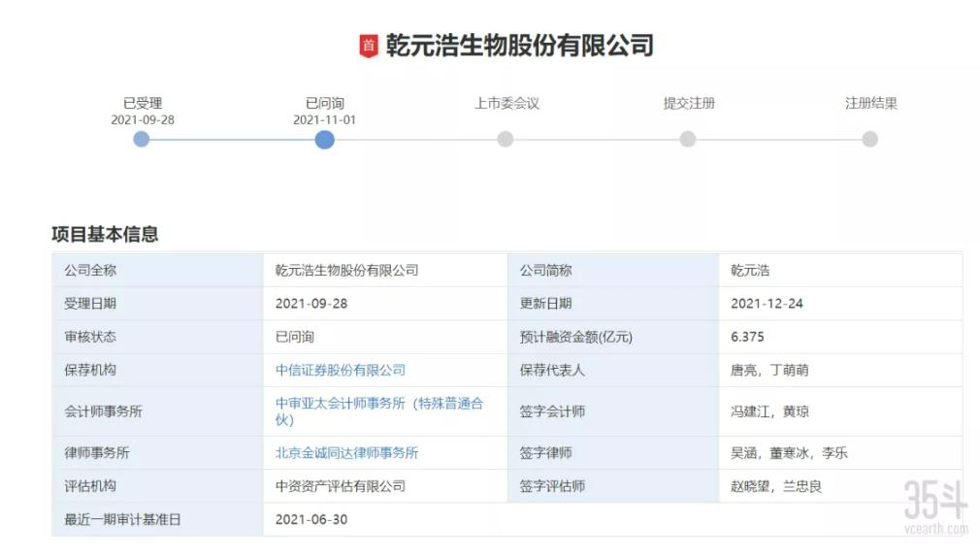Click the 上市委会议 stage label
This screenshot has height=557, width=980.
point(506,103)
